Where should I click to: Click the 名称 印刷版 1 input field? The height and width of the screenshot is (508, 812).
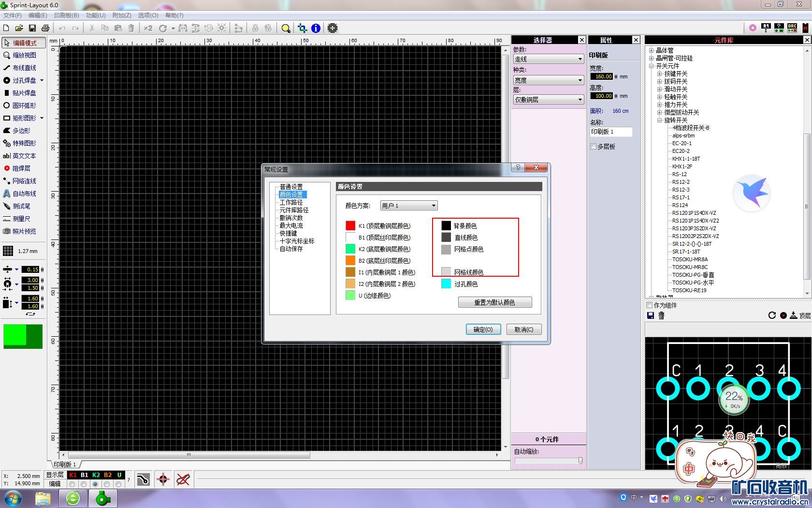pos(610,132)
